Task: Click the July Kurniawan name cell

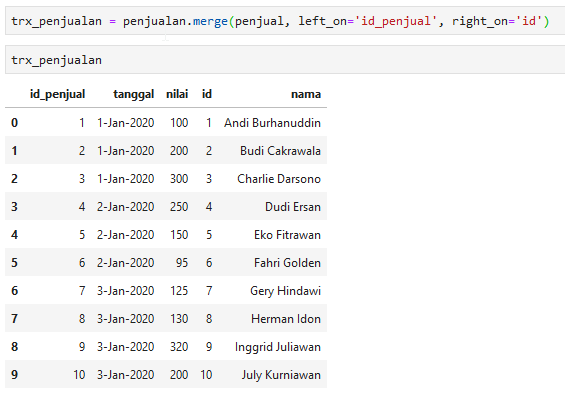Action: 281,375
